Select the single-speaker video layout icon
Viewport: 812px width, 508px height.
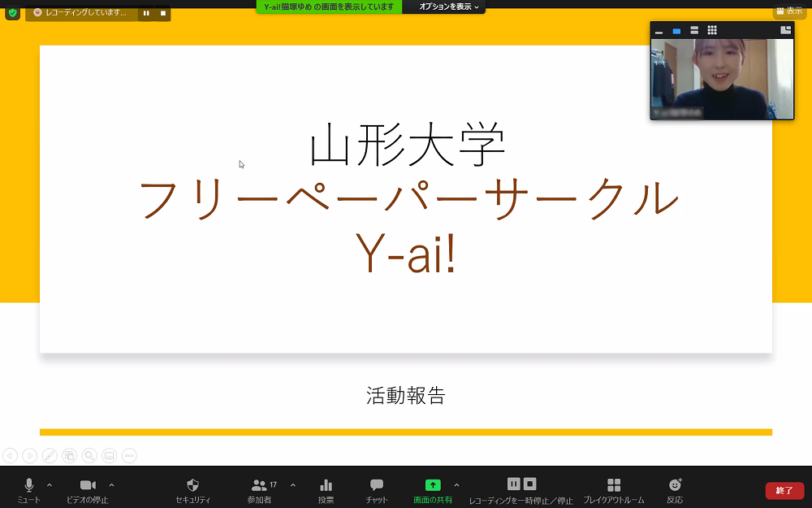(x=676, y=31)
